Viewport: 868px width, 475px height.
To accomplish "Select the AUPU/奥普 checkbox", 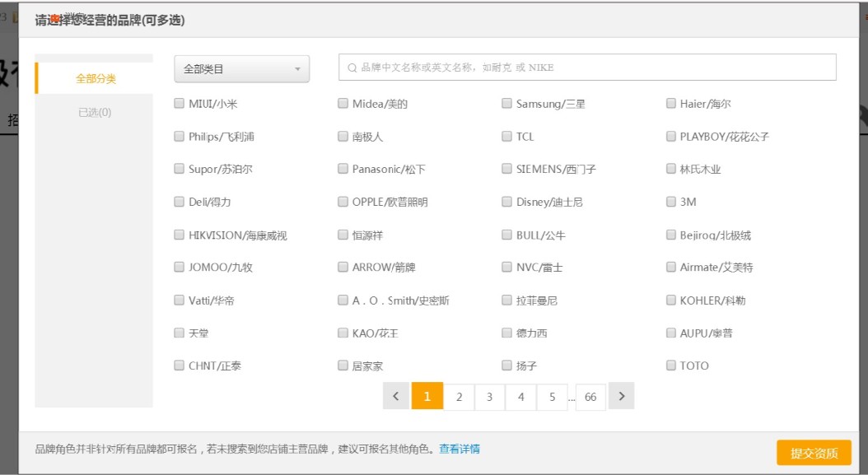I will click(x=671, y=333).
